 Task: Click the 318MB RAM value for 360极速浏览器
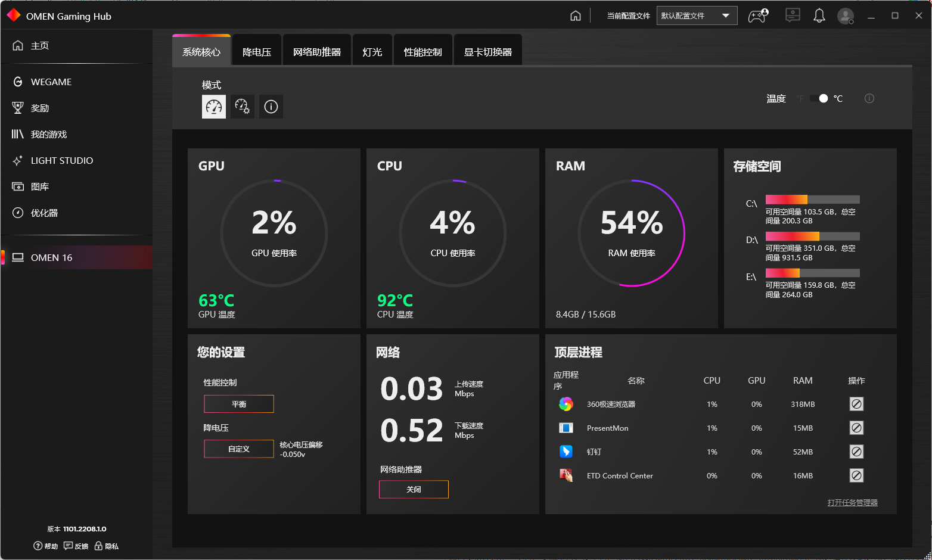[803, 404]
